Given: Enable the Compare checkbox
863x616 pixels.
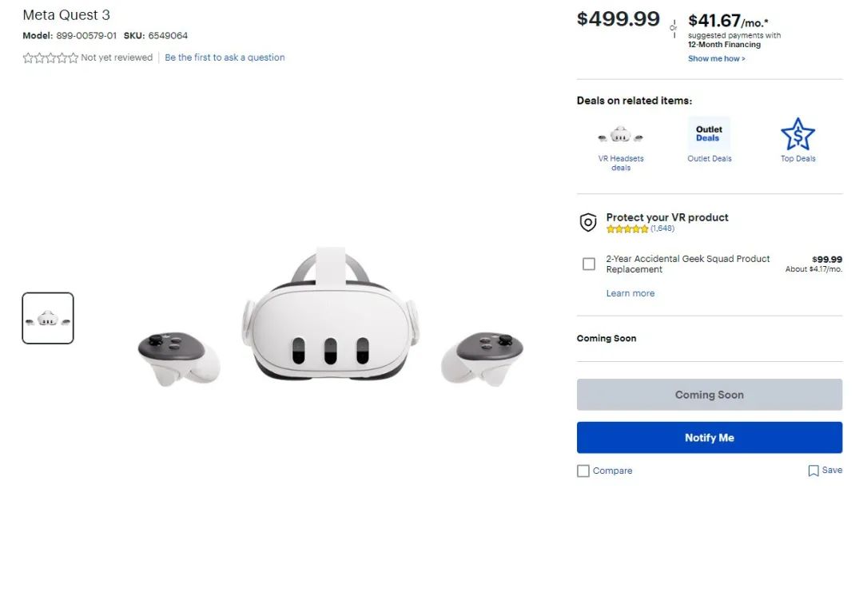Looking at the screenshot, I should 583,471.
